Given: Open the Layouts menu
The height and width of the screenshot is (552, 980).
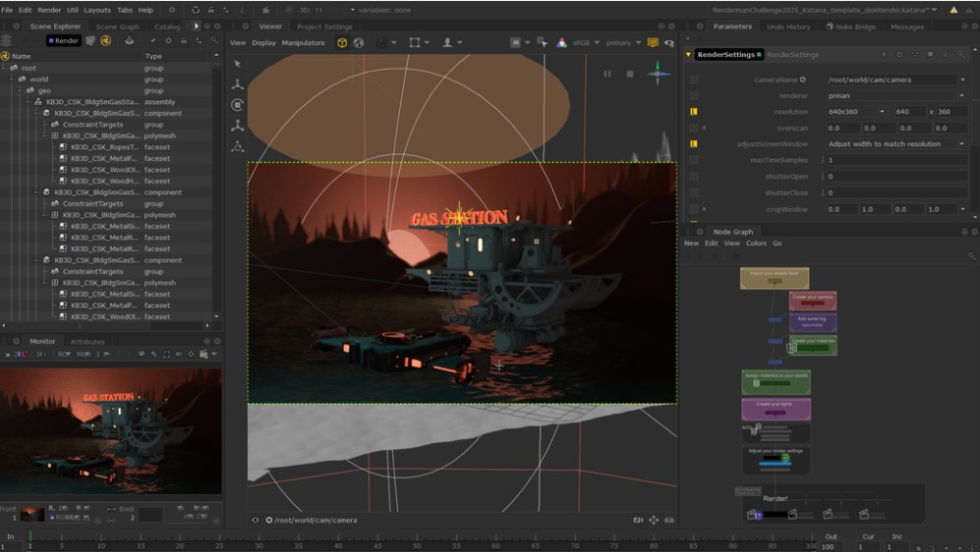Looking at the screenshot, I should click(x=97, y=10).
